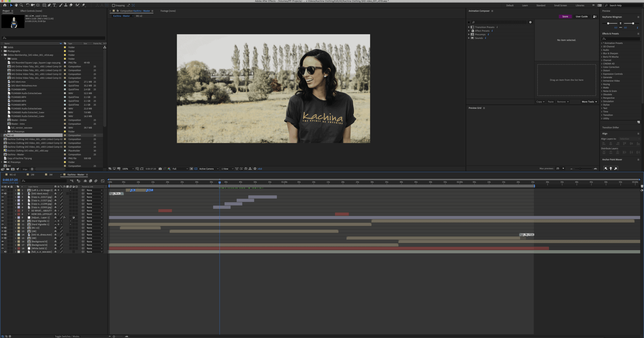Screen dimensions: 644x338
Task: Enable the Snapping checkbox
Action: point(113,5)
